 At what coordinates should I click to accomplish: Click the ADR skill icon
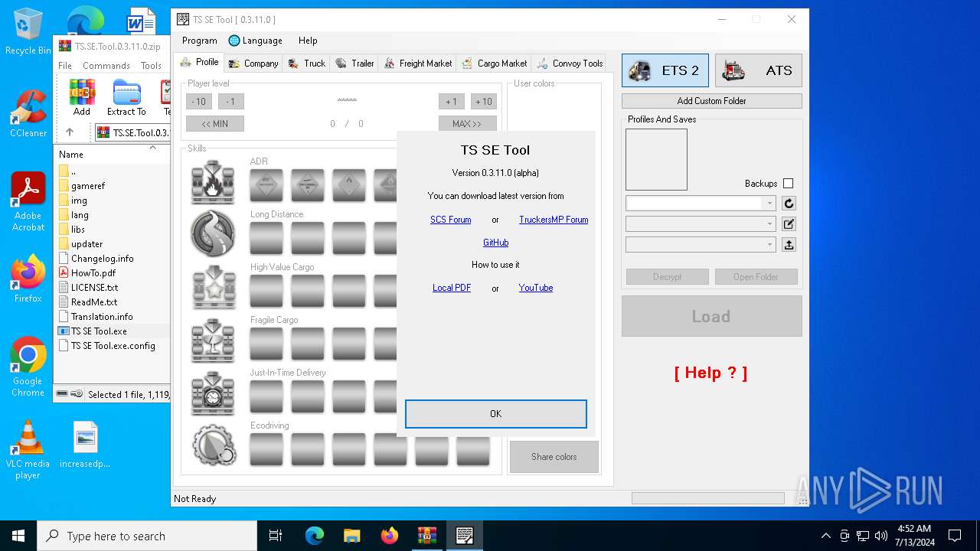pyautogui.click(x=213, y=182)
